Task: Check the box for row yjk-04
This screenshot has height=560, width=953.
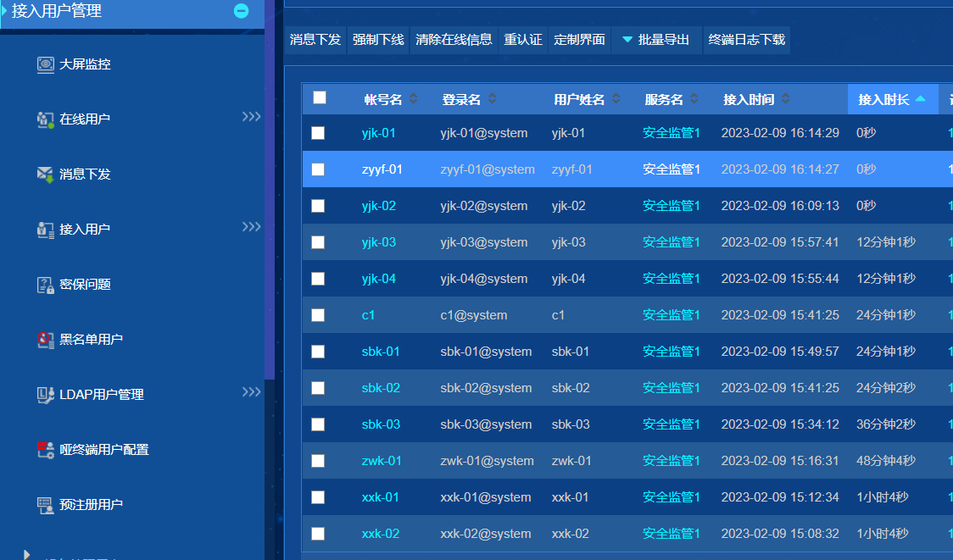Action: click(x=318, y=279)
